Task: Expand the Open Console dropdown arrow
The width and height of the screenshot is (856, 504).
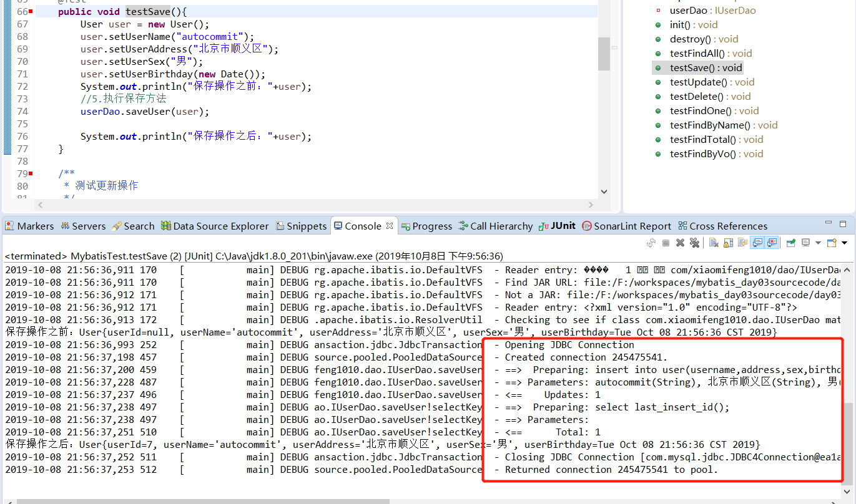Action: (x=844, y=243)
